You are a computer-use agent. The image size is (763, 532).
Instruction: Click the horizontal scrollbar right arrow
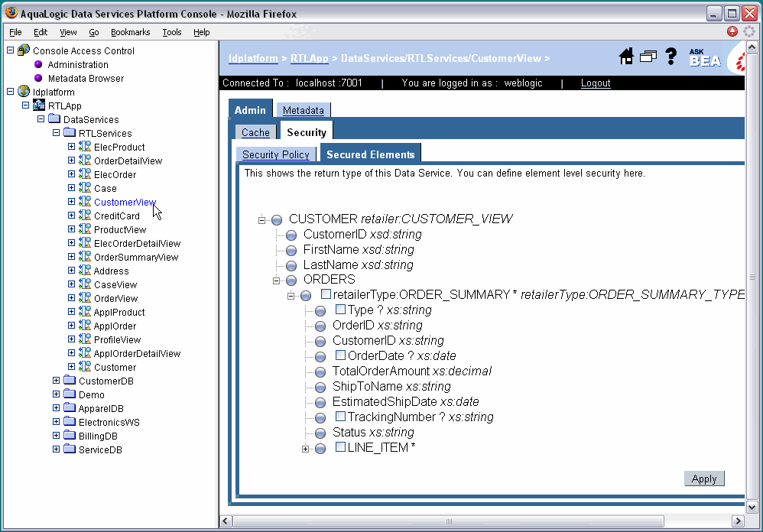click(738, 521)
